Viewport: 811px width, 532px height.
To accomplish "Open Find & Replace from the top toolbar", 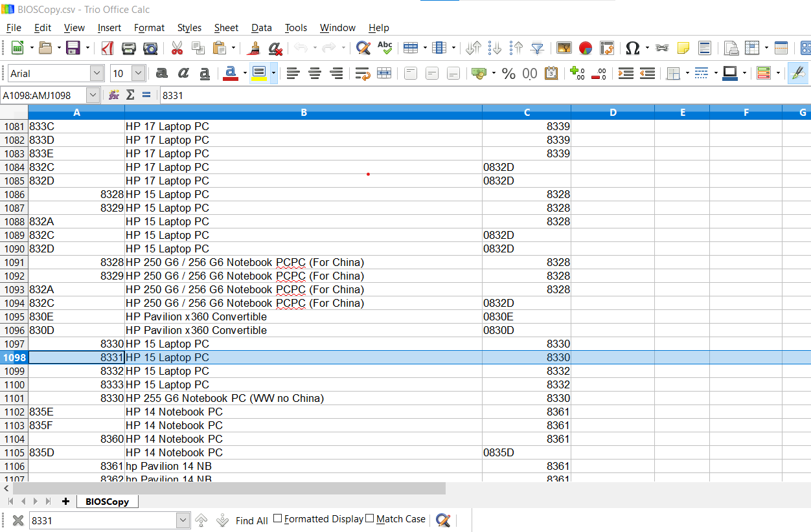I will 363,48.
